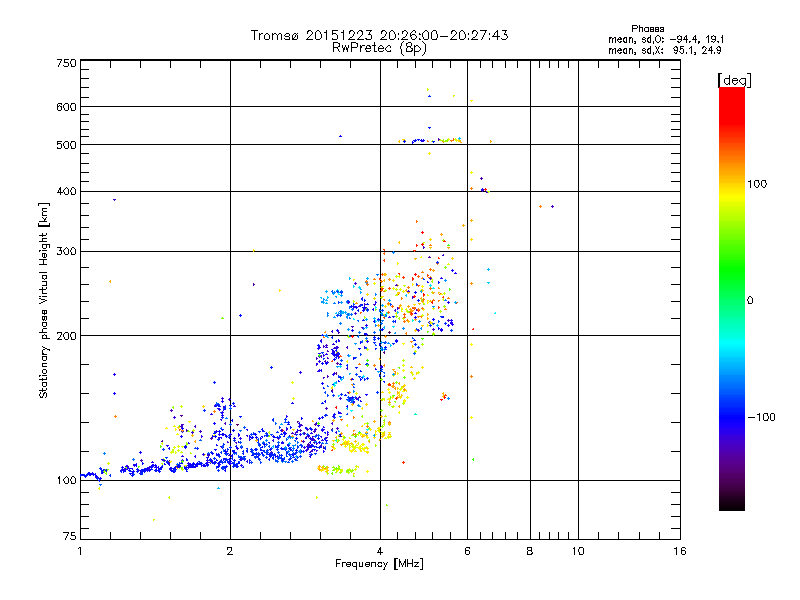Click the x-axis tick label '4'
This screenshot has width=800, height=600.
[380, 551]
